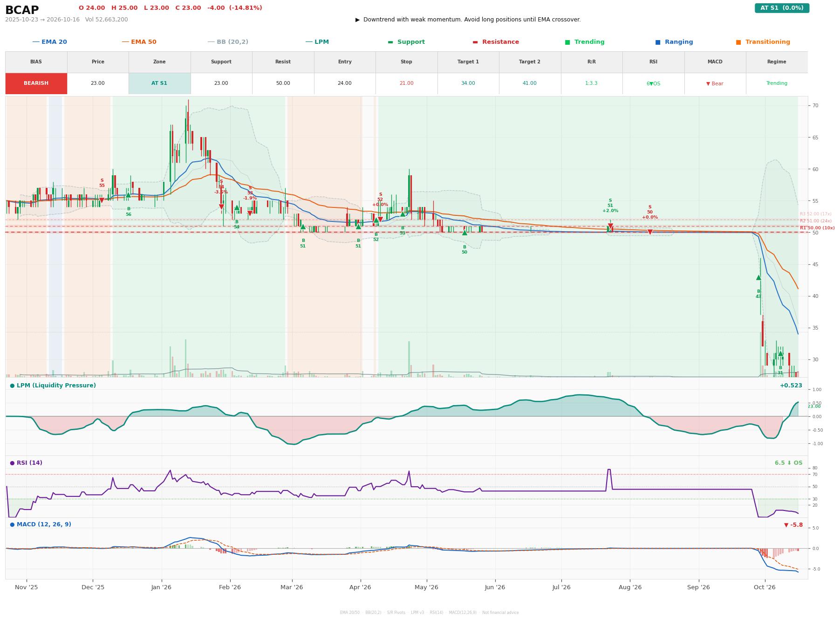The height and width of the screenshot is (620, 840).
Task: Click the buy marker labeled B 31
Action: (780, 353)
